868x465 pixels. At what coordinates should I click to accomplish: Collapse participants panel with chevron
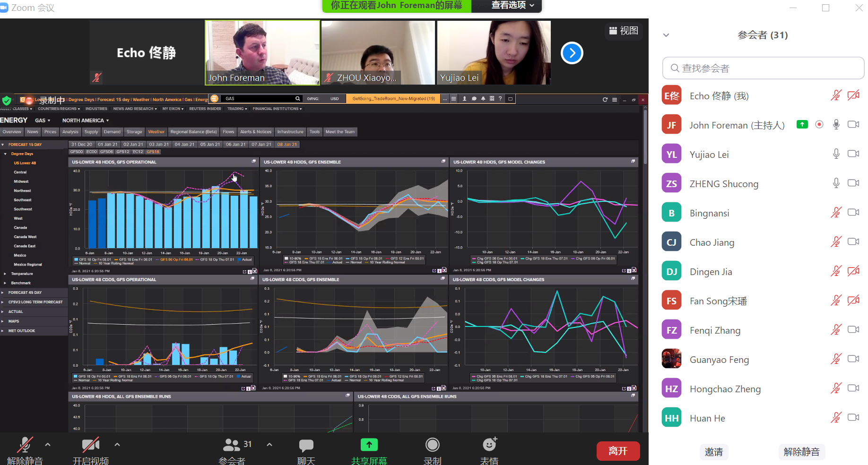click(x=666, y=35)
